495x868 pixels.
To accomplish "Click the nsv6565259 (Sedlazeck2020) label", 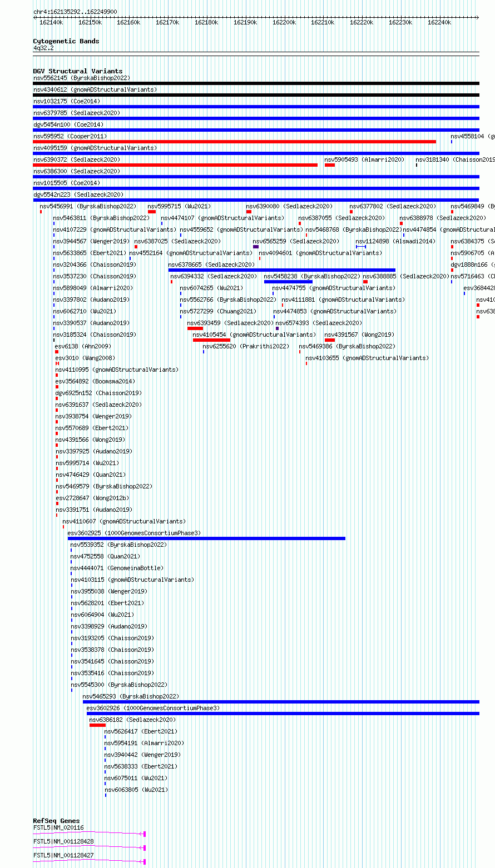I will pyautogui.click(x=296, y=241).
